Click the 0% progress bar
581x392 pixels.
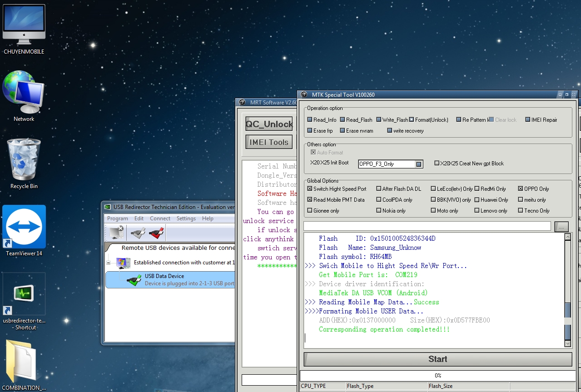click(438, 376)
